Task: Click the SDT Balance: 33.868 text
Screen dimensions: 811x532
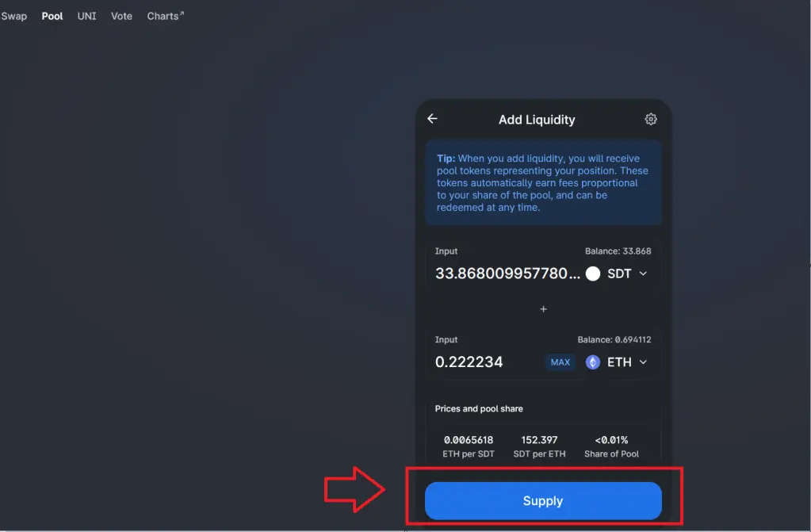Action: click(x=618, y=251)
